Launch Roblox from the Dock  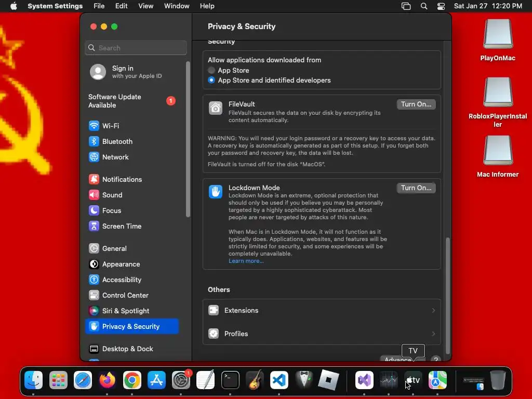coord(328,380)
